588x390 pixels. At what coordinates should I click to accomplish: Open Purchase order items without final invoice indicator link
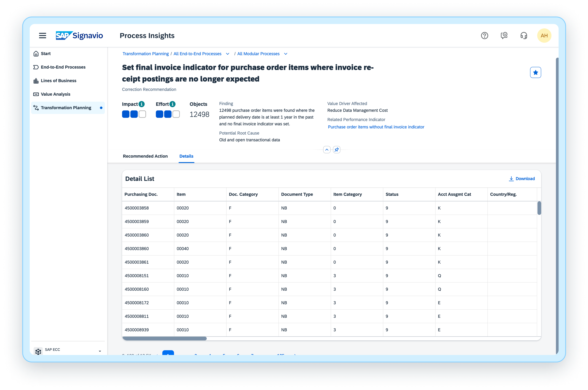[376, 127]
